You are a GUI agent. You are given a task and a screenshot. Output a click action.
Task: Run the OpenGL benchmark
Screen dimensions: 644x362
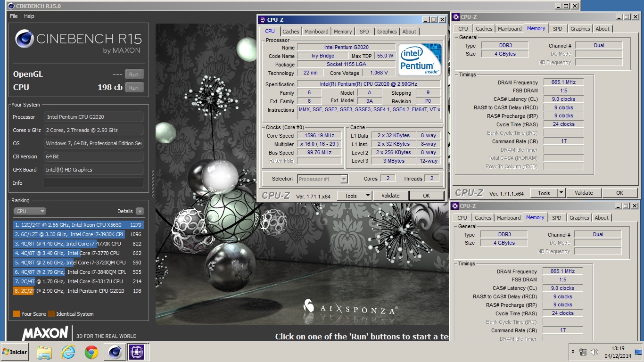tap(134, 74)
